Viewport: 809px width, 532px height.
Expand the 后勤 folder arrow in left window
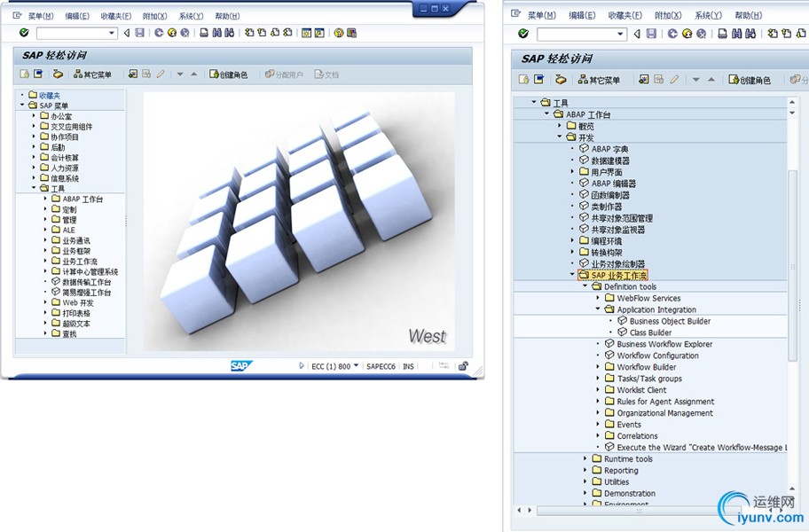[x=34, y=147]
